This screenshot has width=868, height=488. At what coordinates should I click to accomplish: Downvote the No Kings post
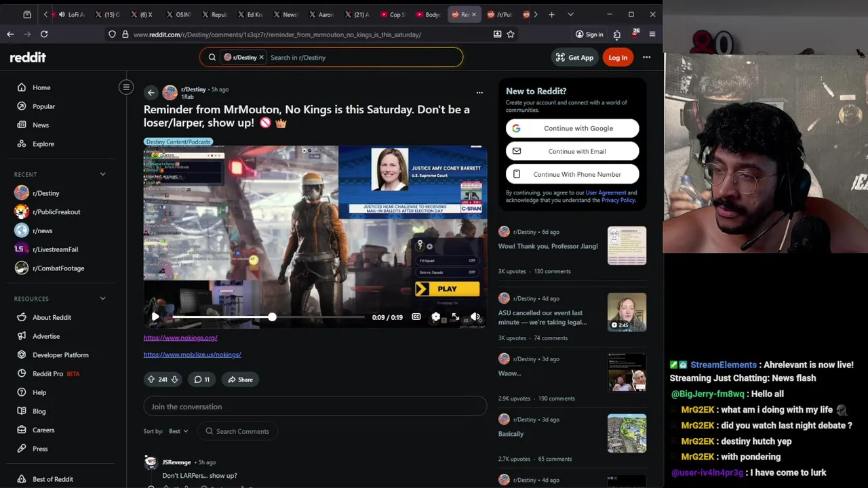(174, 380)
